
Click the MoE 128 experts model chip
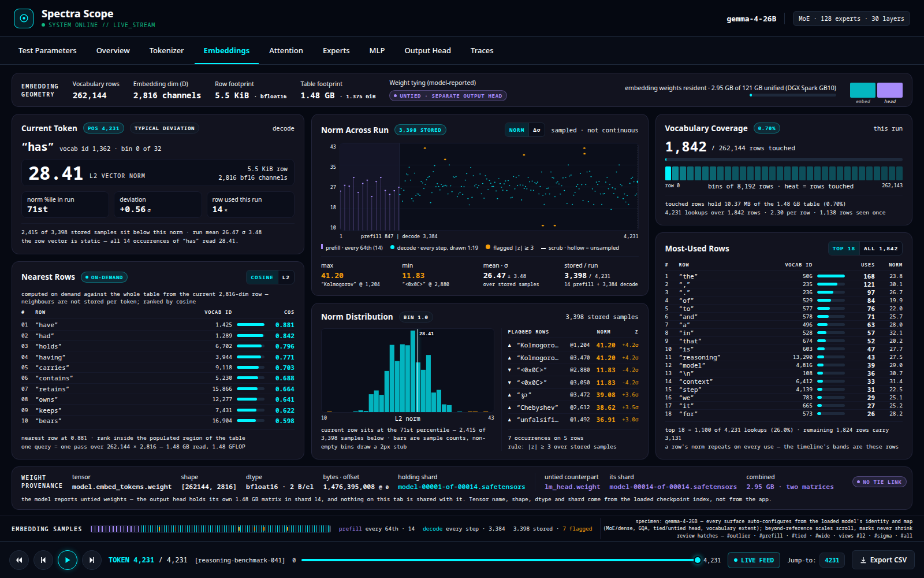pos(851,18)
